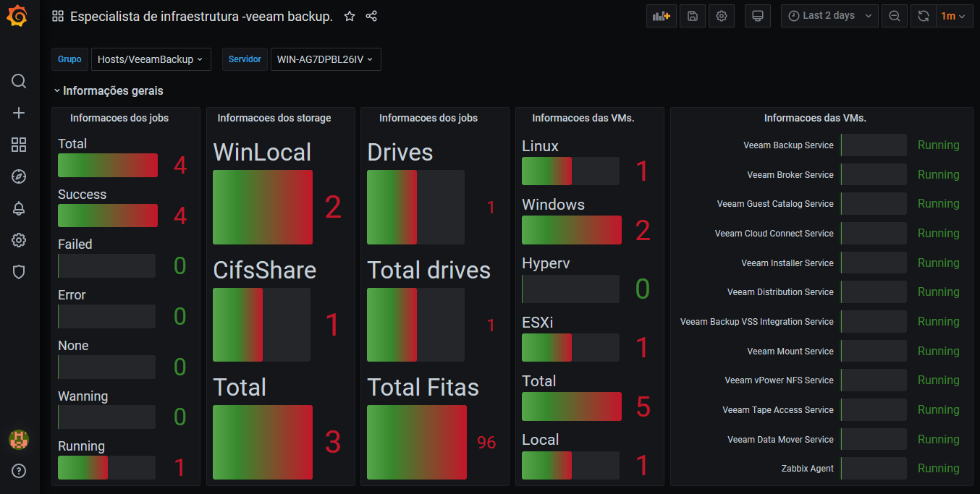980x494 pixels.
Task: Click the Informacoes dos storage panel title
Action: click(x=274, y=118)
